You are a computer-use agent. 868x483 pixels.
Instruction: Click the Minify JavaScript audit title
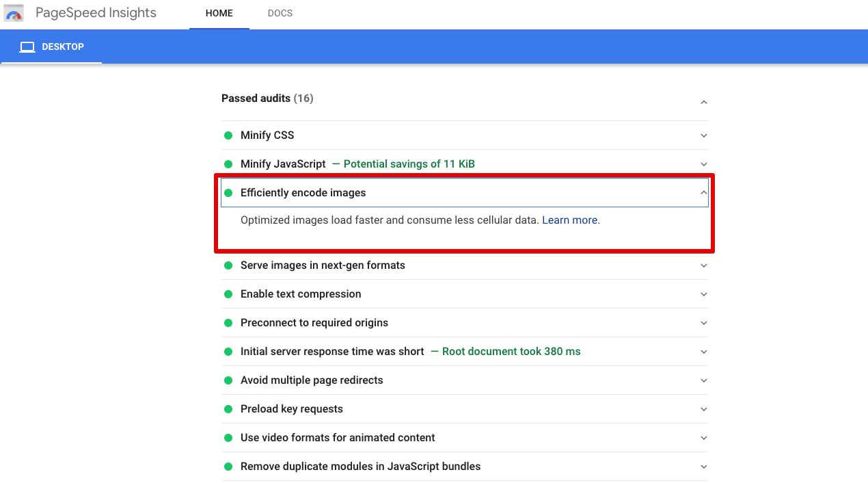point(283,164)
